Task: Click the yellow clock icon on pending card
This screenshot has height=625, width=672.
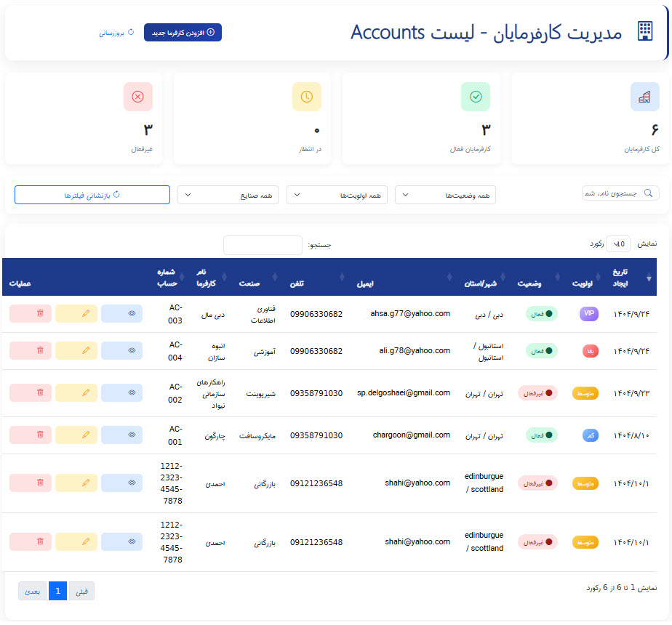Action: click(x=306, y=97)
